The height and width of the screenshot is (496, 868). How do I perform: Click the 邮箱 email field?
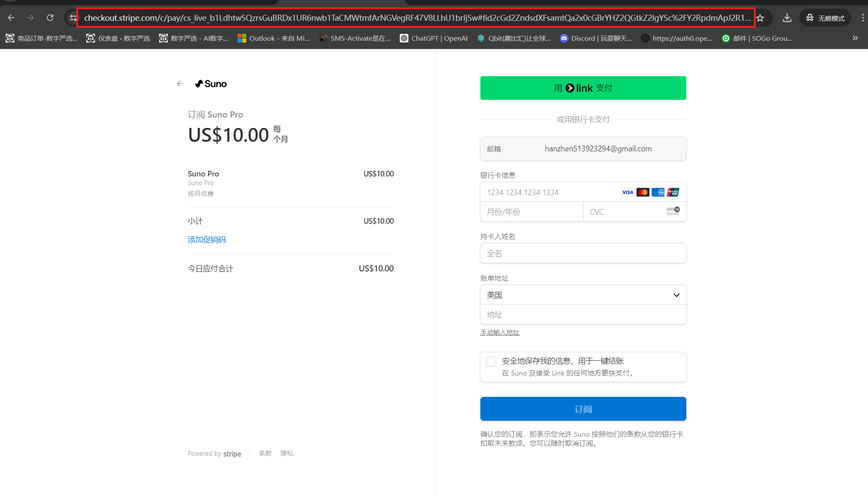[583, 149]
